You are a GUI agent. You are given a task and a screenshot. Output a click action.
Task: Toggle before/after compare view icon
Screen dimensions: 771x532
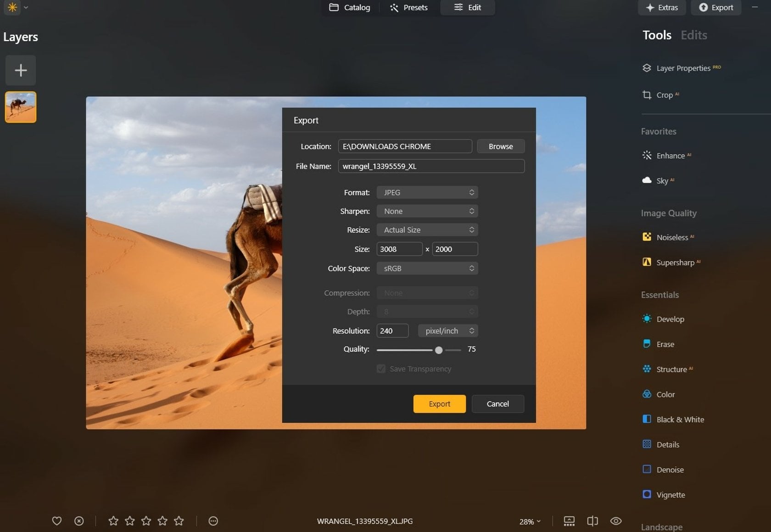point(592,521)
